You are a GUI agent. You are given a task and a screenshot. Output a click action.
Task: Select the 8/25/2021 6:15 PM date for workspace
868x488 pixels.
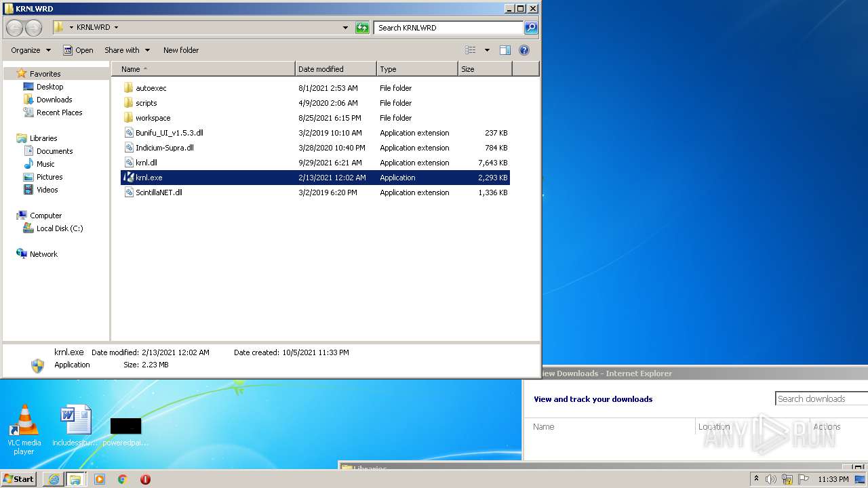(x=330, y=118)
